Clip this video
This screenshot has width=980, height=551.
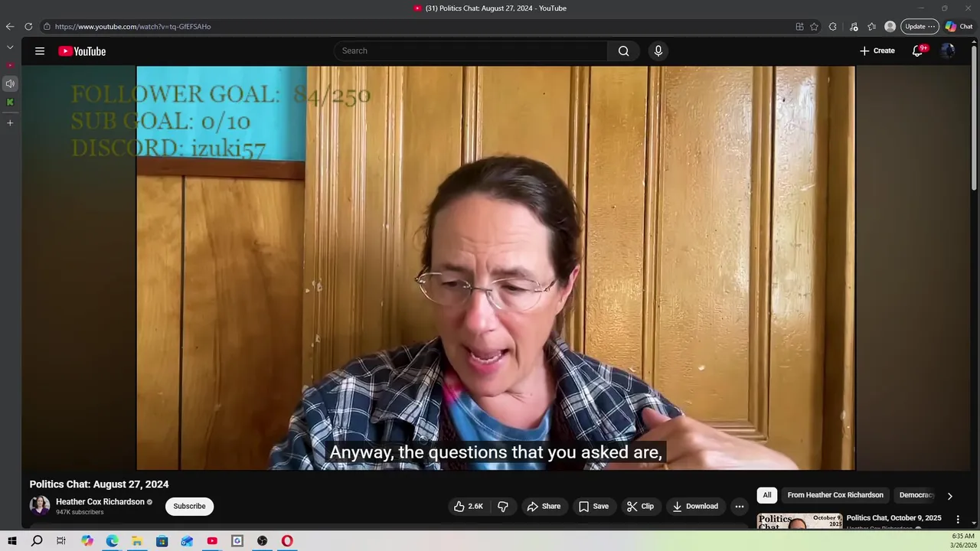point(640,506)
